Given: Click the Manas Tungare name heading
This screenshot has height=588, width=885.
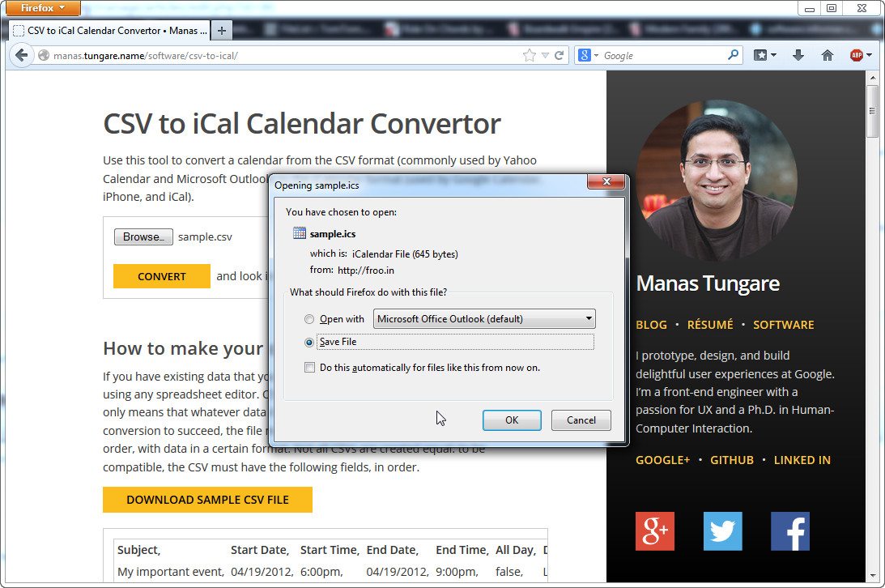Looking at the screenshot, I should point(708,283).
